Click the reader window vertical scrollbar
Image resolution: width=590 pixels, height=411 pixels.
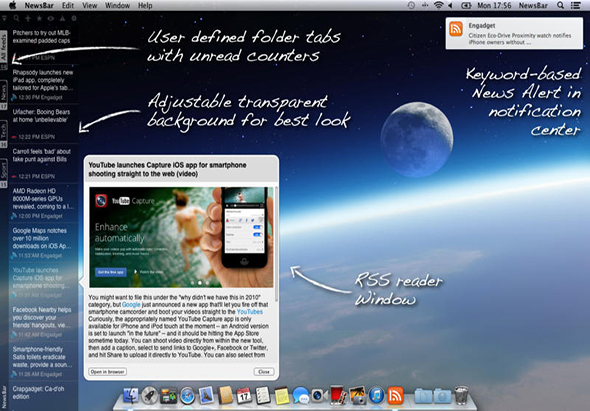[x=277, y=243]
